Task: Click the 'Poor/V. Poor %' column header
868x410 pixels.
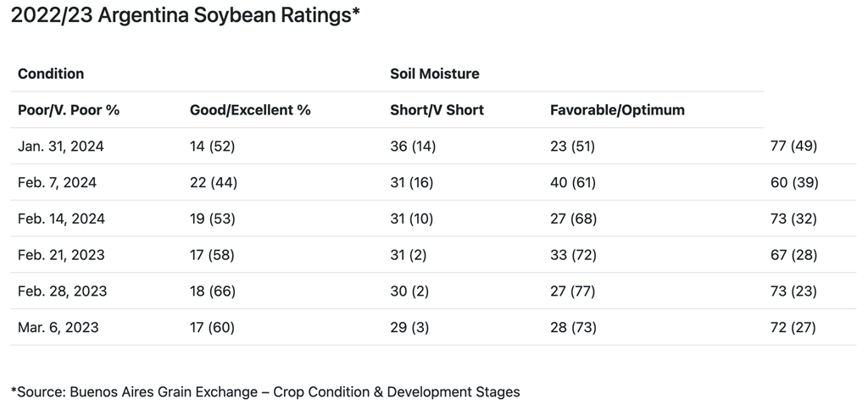Action: point(69,110)
